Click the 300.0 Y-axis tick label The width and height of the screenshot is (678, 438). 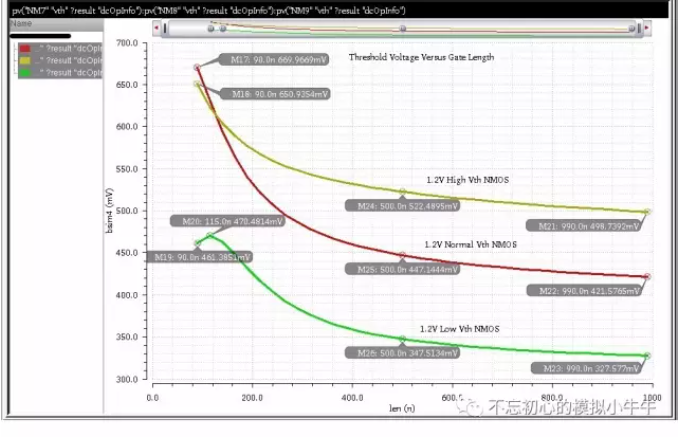(x=127, y=379)
